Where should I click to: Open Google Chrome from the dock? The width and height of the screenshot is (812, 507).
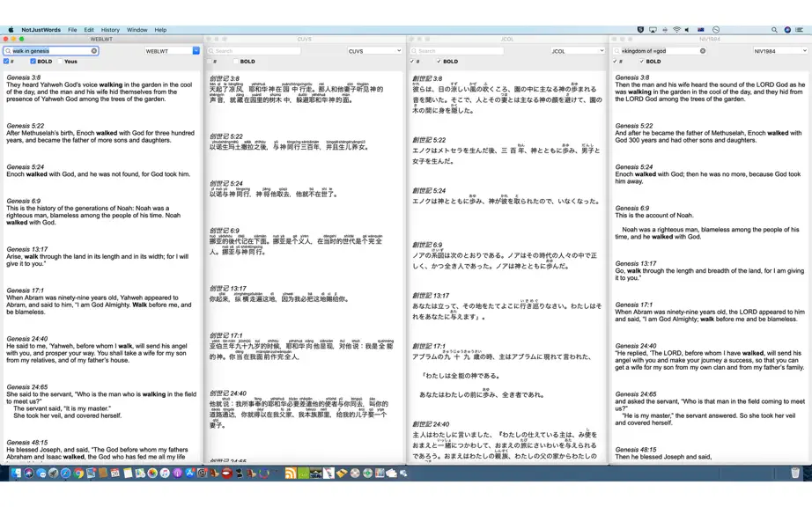[78, 473]
